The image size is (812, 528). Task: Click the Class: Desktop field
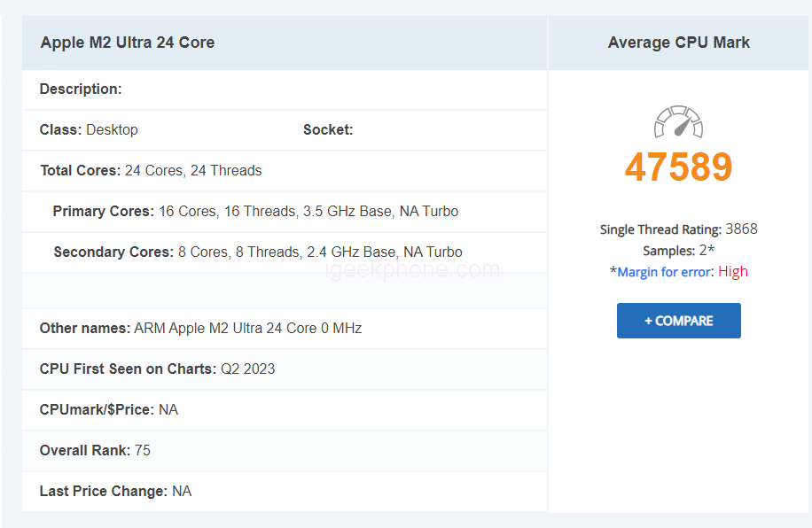point(89,130)
